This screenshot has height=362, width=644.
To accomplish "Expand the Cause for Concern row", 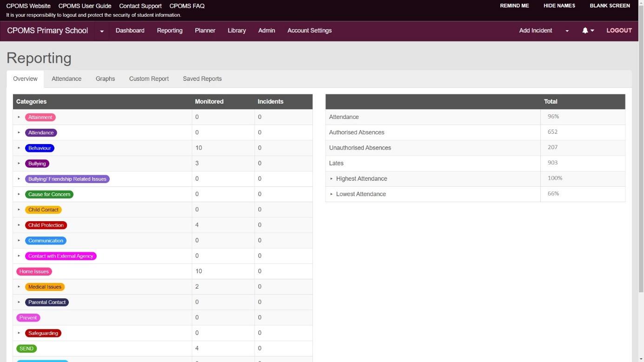I will [19, 194].
